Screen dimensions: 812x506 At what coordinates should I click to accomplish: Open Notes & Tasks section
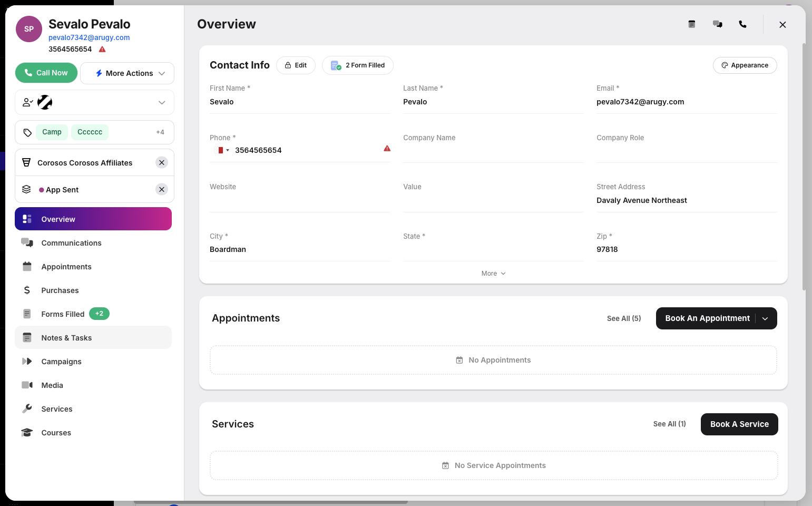(x=93, y=337)
